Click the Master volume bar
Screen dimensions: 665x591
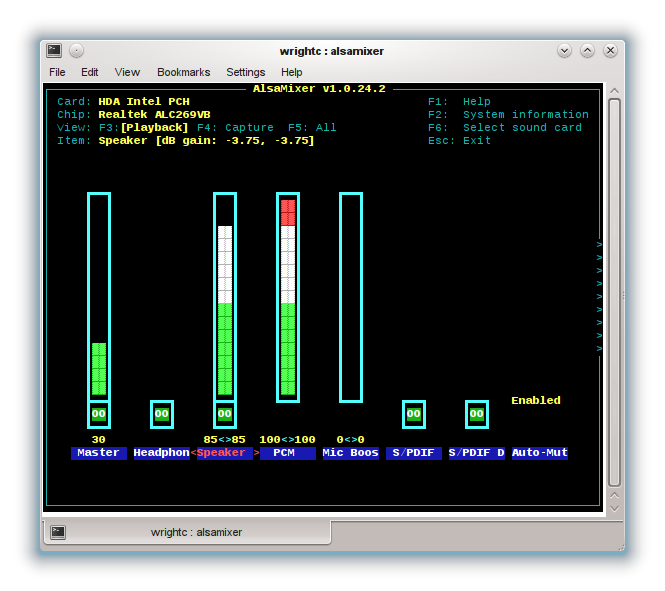point(98,296)
